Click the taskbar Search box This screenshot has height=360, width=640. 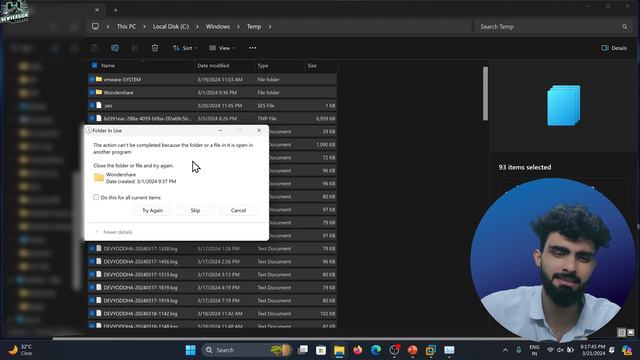pyautogui.click(x=247, y=350)
